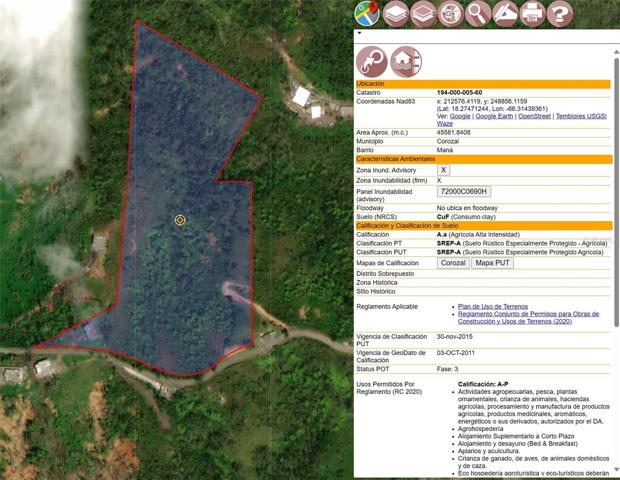Open the magnifying glass search tool
The height and width of the screenshot is (480, 620).
[478, 14]
